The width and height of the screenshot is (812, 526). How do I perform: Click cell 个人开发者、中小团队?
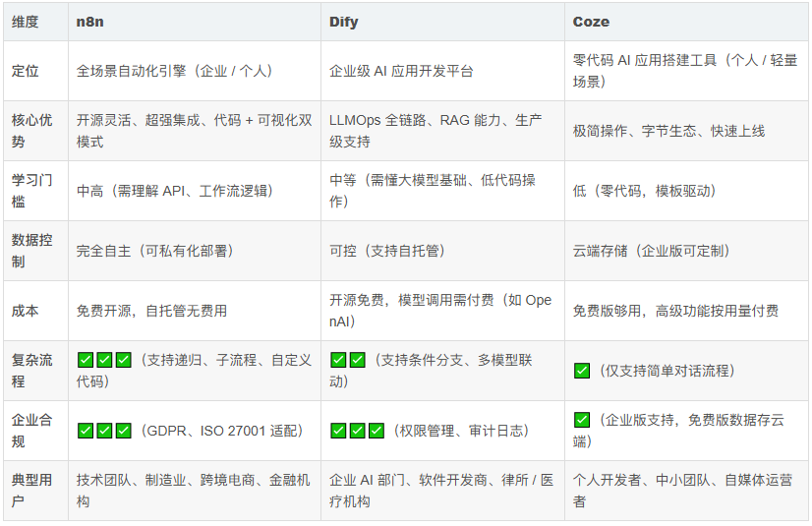tap(686, 491)
